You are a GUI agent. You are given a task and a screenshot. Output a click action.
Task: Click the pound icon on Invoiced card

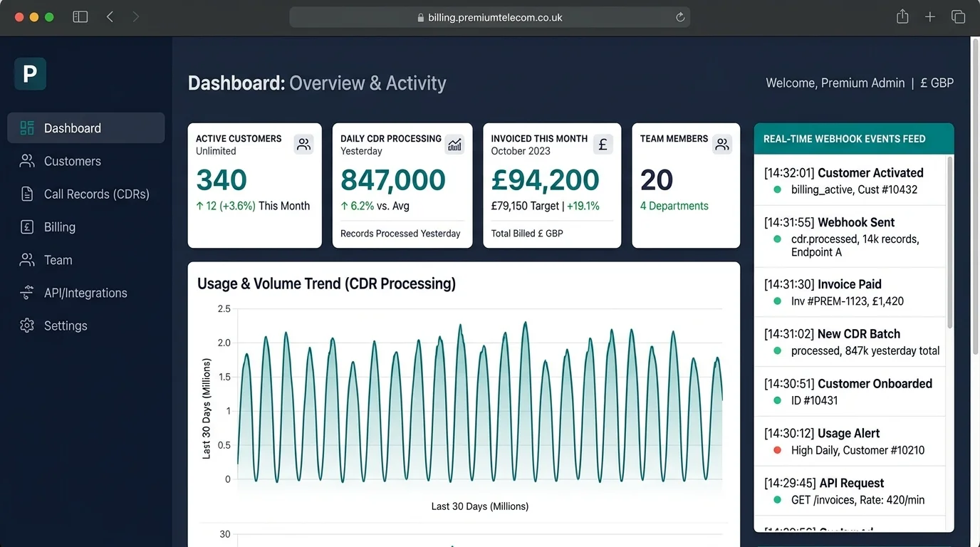click(x=603, y=145)
